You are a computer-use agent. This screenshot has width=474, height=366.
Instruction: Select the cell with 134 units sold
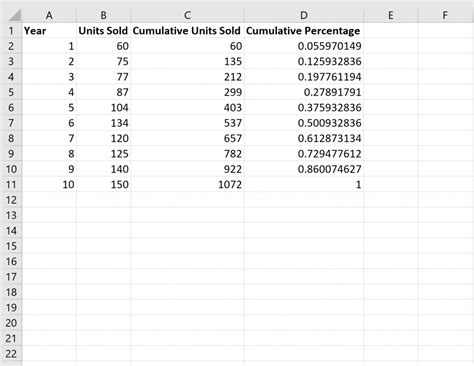[103, 123]
